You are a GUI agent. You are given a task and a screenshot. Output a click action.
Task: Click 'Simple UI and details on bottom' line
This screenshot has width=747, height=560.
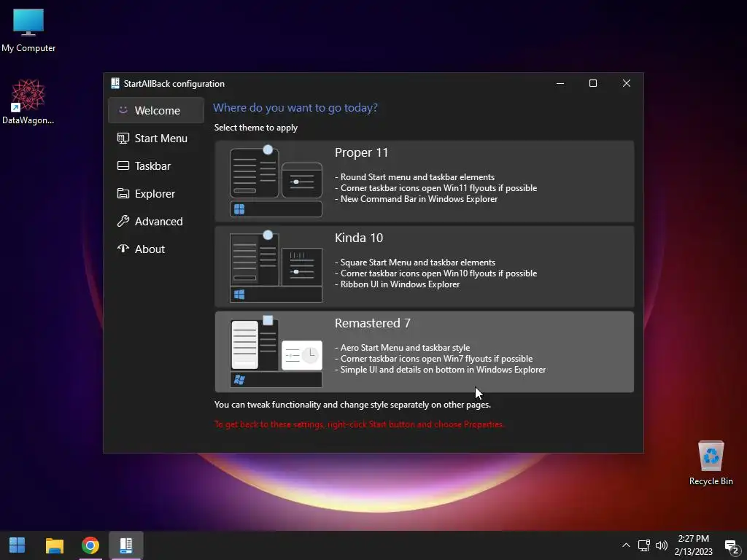click(x=441, y=370)
